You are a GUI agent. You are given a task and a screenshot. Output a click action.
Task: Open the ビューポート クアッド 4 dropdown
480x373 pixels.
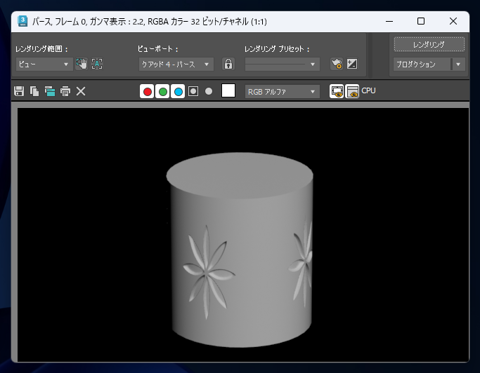[x=176, y=64]
